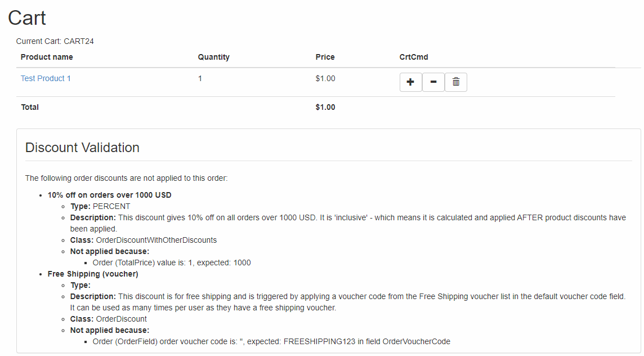The width and height of the screenshot is (644, 356).
Task: Click the bold total amount $1.00
Action: (x=325, y=107)
